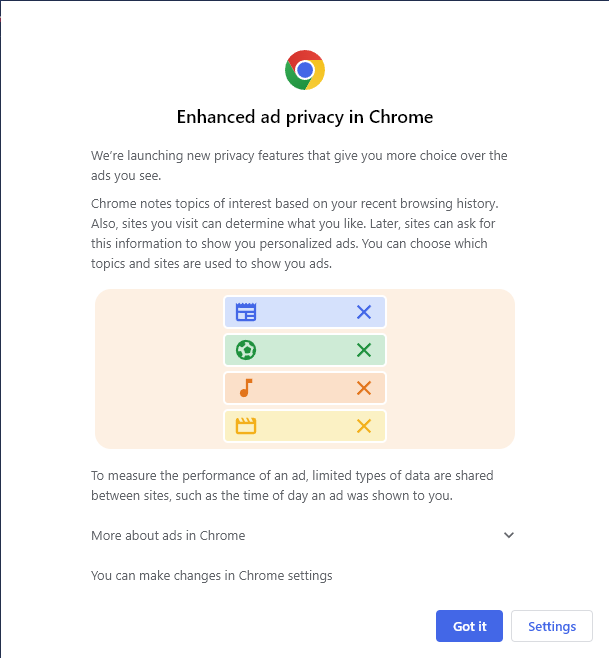Remove the green sports topic with its X

(x=364, y=350)
